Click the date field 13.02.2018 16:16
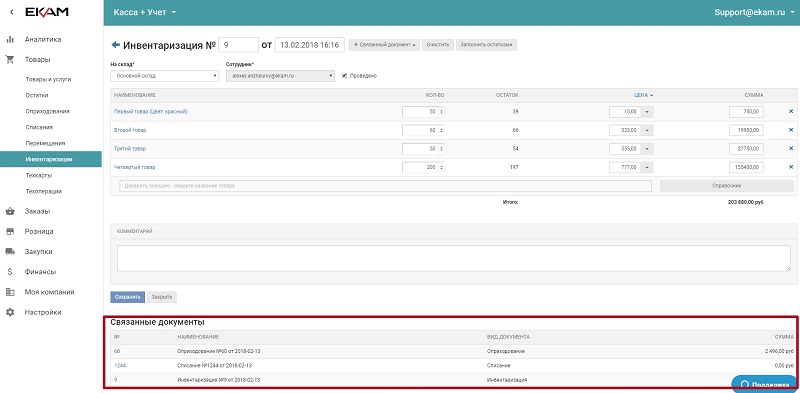 tap(310, 45)
